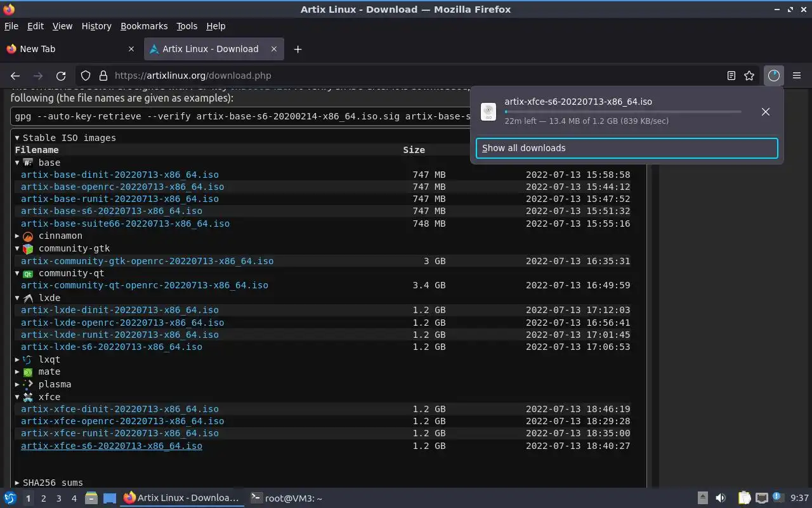Open volume control speaker icon
The image size is (812, 508).
click(721, 498)
